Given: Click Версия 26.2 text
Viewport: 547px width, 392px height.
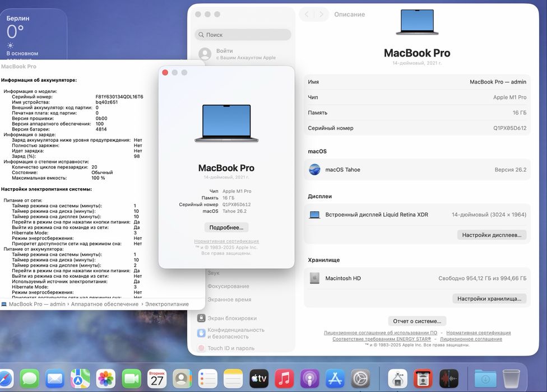Looking at the screenshot, I should [511, 170].
